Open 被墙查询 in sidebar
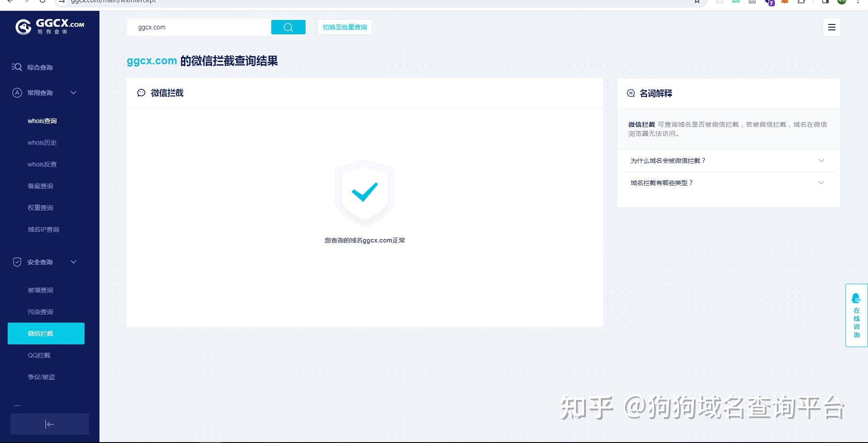The width and height of the screenshot is (868, 443). 40,290
